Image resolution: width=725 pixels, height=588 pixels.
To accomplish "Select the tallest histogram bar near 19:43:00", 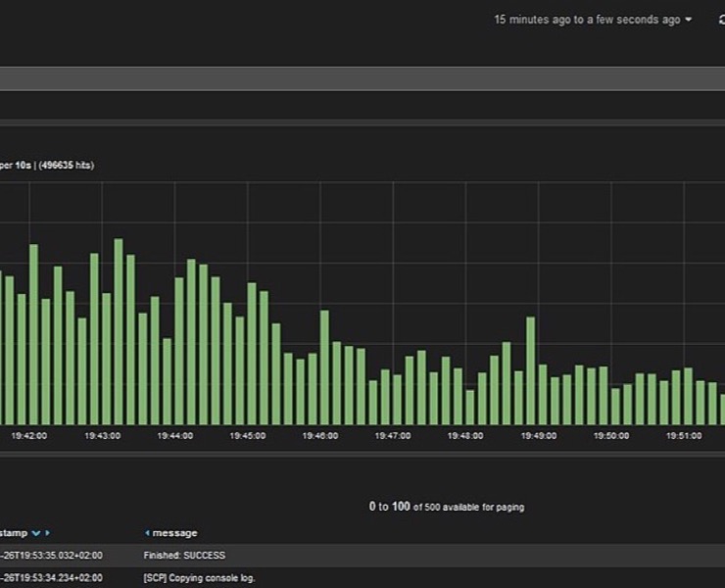I will [x=119, y=331].
